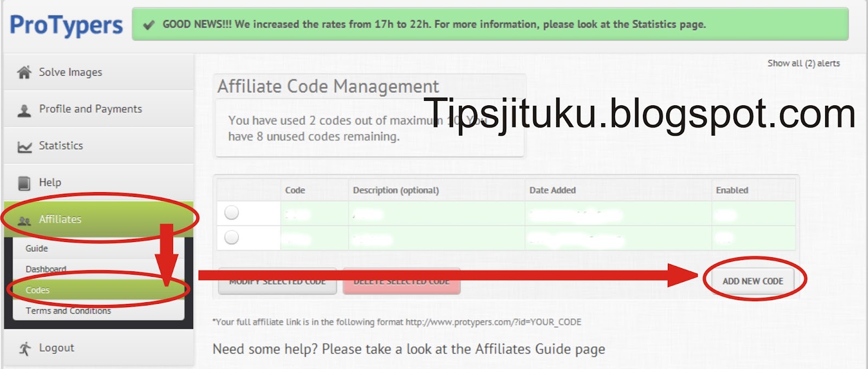The height and width of the screenshot is (369, 868).
Task: Click the running man icon beside Logout
Action: (x=24, y=348)
